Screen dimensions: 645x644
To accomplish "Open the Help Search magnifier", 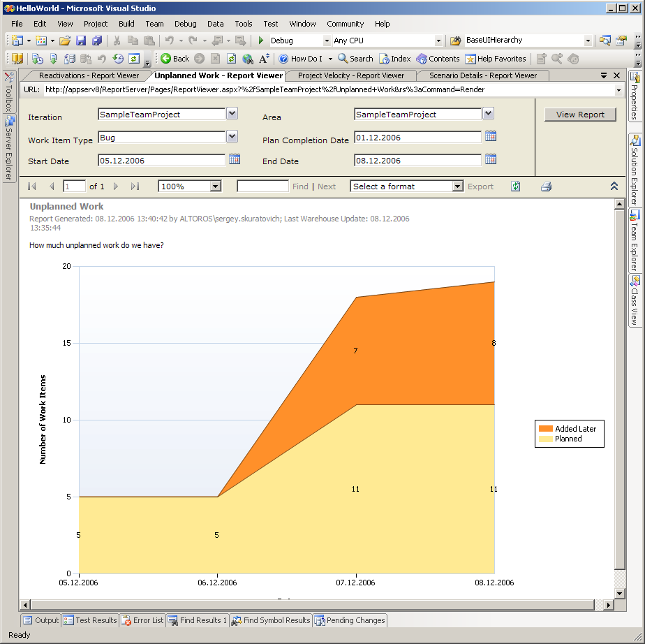I will pos(355,59).
